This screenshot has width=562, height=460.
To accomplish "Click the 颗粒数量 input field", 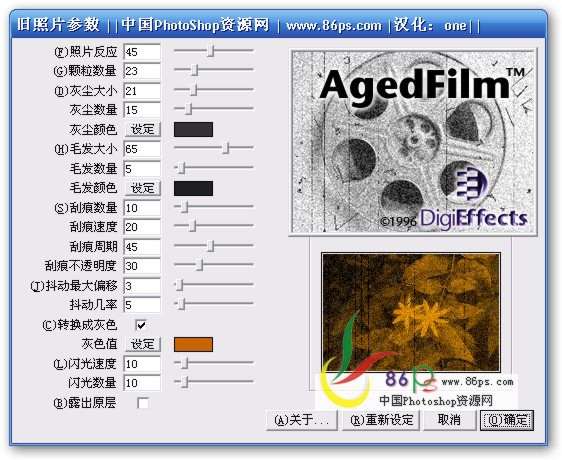I will click(x=142, y=71).
